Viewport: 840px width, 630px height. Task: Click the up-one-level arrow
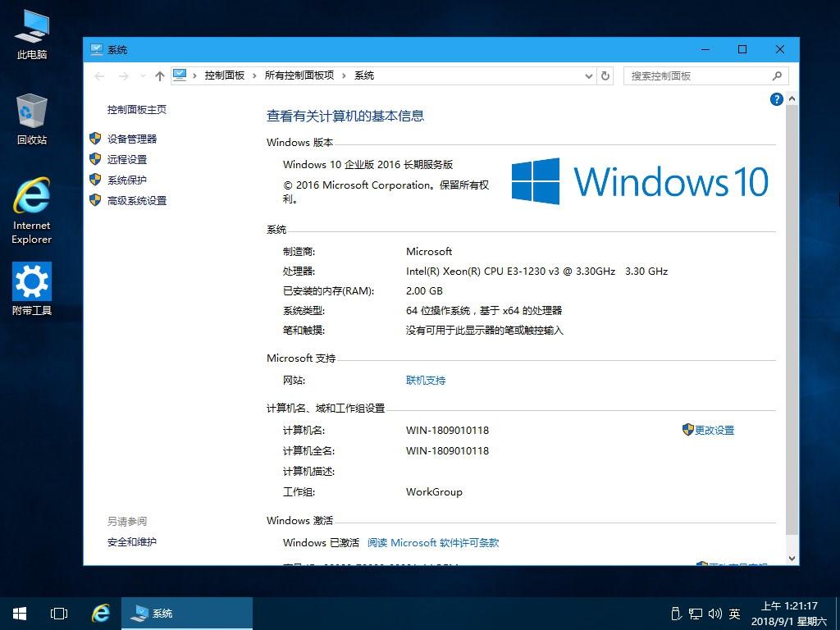pos(160,76)
